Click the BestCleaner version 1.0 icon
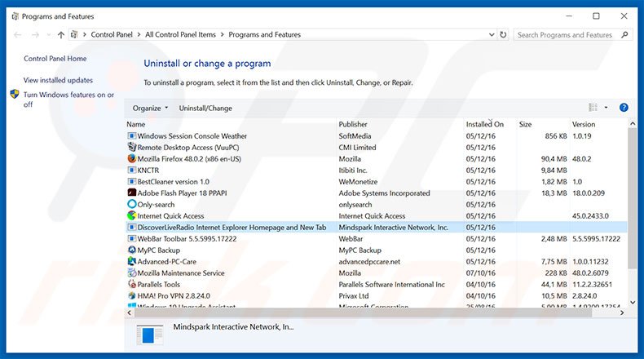 [x=132, y=182]
